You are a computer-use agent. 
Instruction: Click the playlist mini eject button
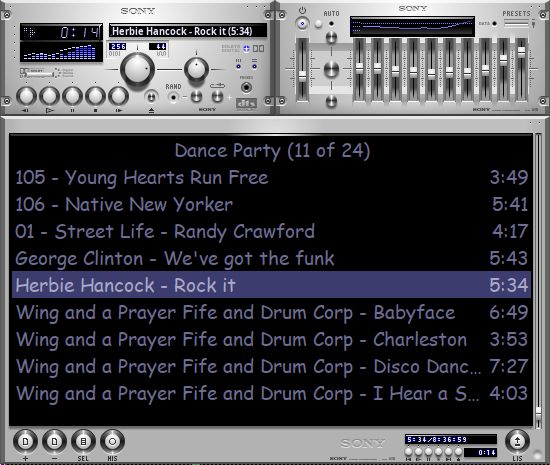coord(458,452)
